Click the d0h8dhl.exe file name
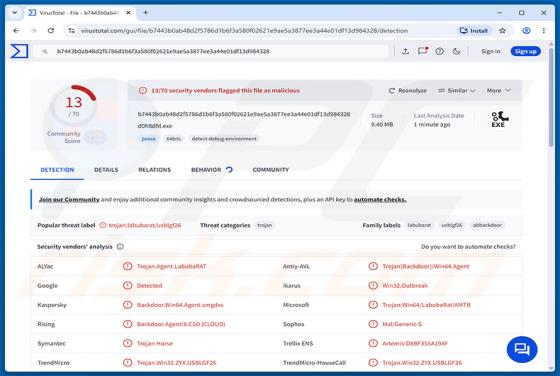The width and height of the screenshot is (560, 376). [x=155, y=126]
